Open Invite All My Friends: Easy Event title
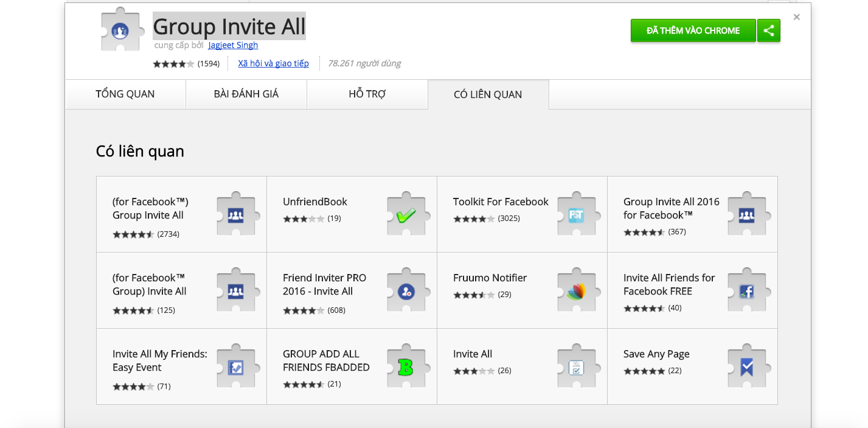Screen dimensions: 868x428 tap(160, 360)
